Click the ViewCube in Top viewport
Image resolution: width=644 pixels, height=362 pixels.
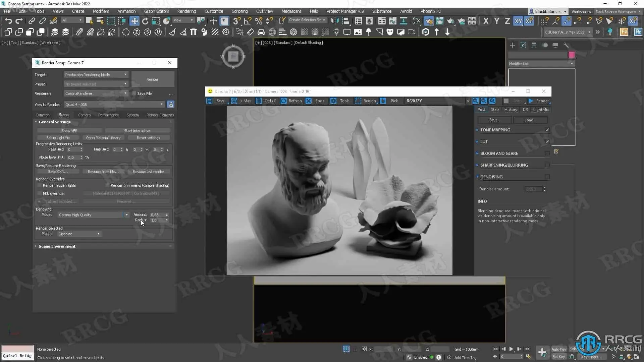pyautogui.click(x=233, y=56)
